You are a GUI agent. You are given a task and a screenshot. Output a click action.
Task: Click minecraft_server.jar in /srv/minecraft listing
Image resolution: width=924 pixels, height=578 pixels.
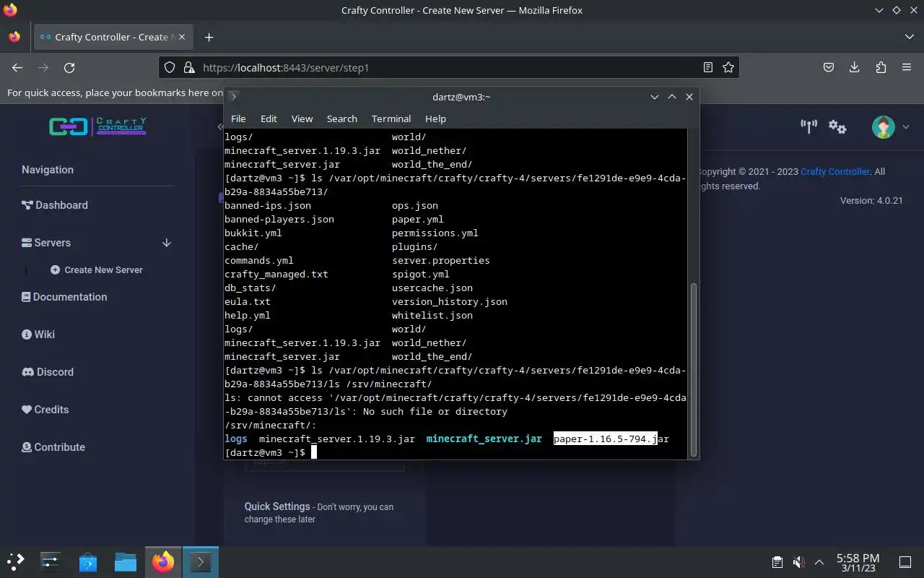coord(484,439)
